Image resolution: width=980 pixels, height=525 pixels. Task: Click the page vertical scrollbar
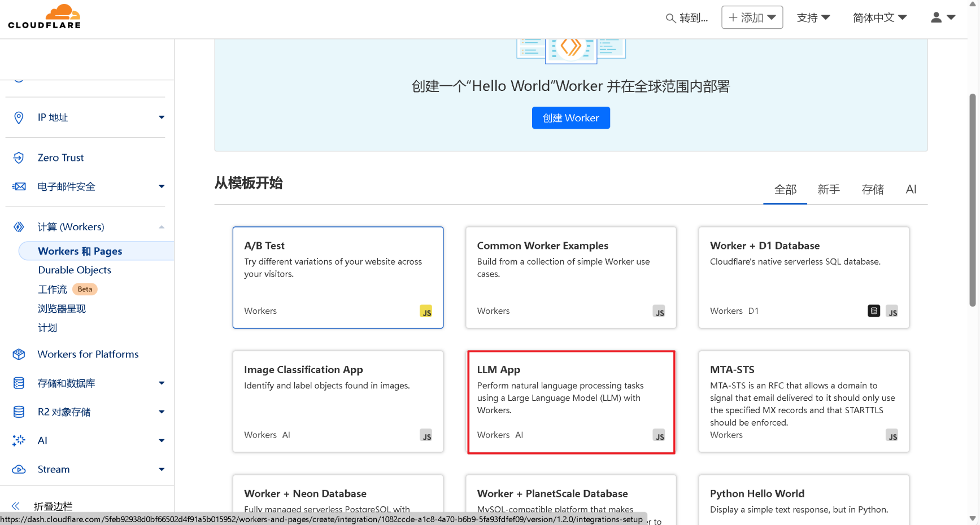[x=972, y=200]
